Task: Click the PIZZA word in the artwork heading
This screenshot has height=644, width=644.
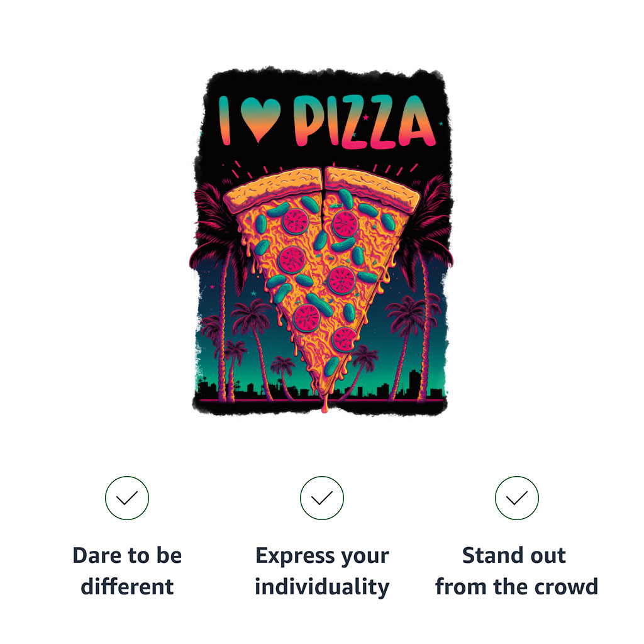Action: click(x=365, y=121)
